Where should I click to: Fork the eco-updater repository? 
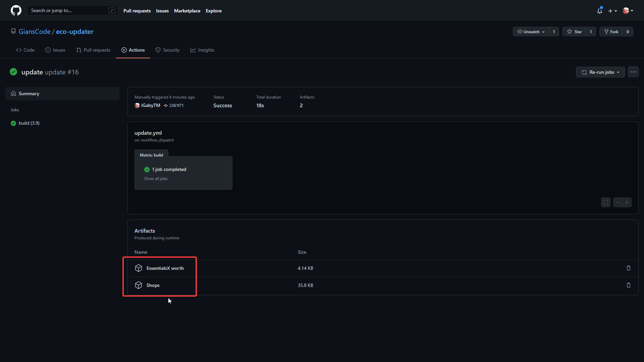pyautogui.click(x=611, y=32)
